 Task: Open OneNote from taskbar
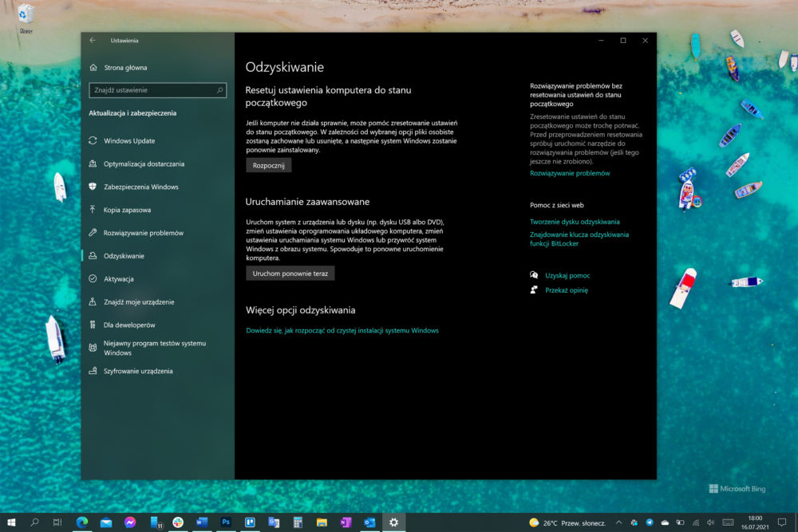click(x=346, y=522)
